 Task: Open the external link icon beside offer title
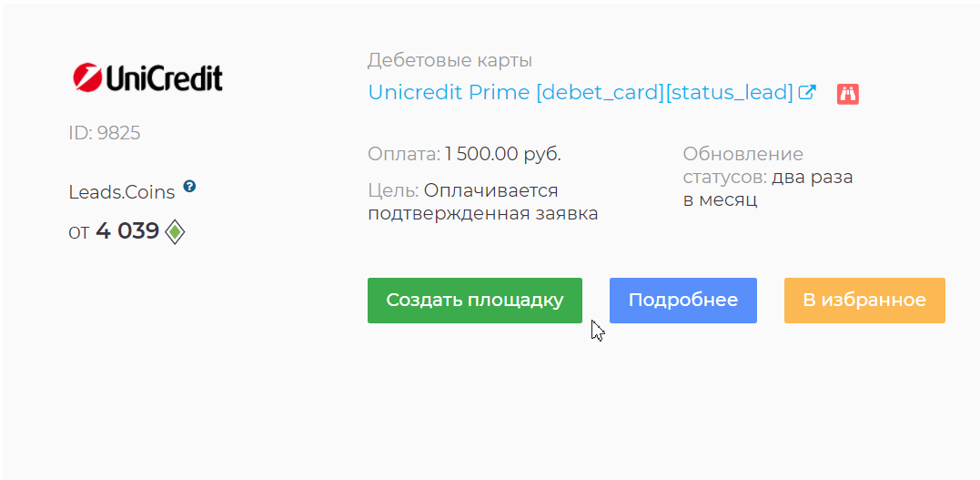(x=807, y=92)
